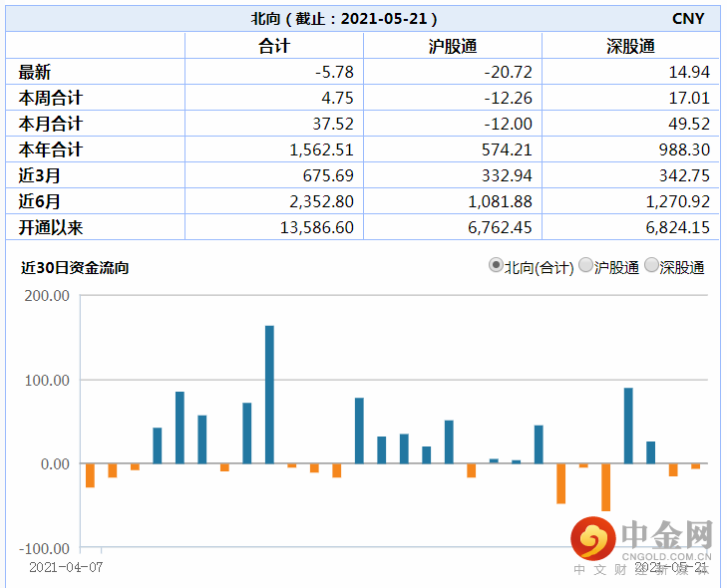
Task: Click the 近30日资金流向 chart title
Action: 75,267
